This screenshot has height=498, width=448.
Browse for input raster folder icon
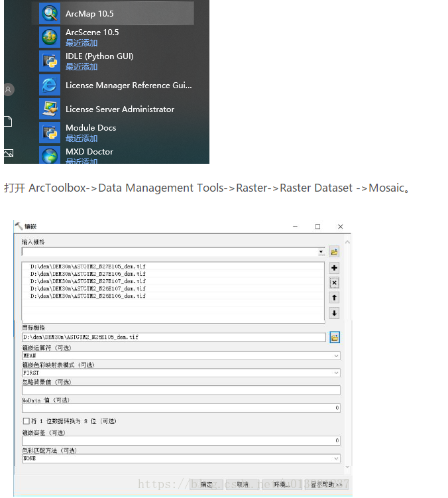[x=334, y=252]
